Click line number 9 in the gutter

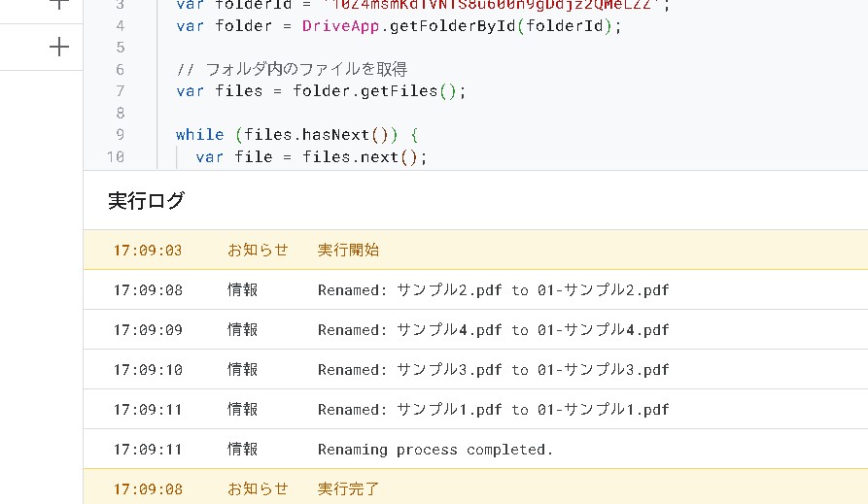[x=120, y=135]
